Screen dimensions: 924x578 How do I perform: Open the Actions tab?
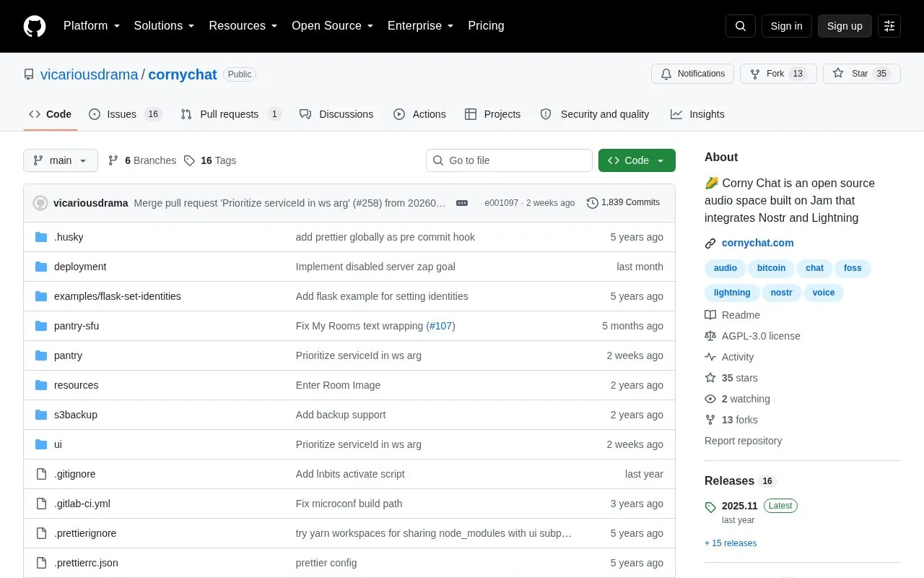[x=419, y=114]
